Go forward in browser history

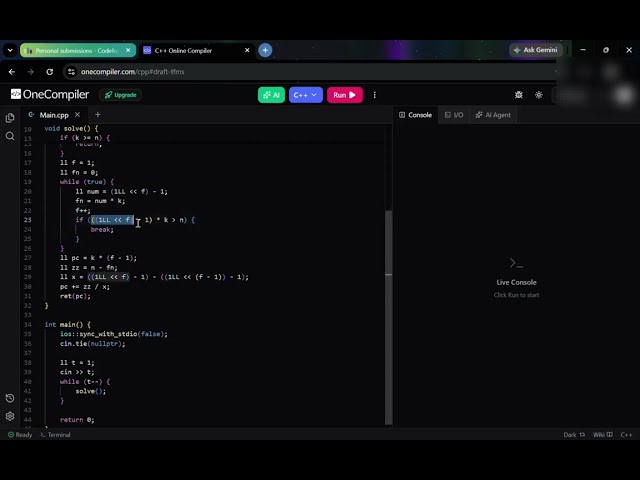(31, 72)
